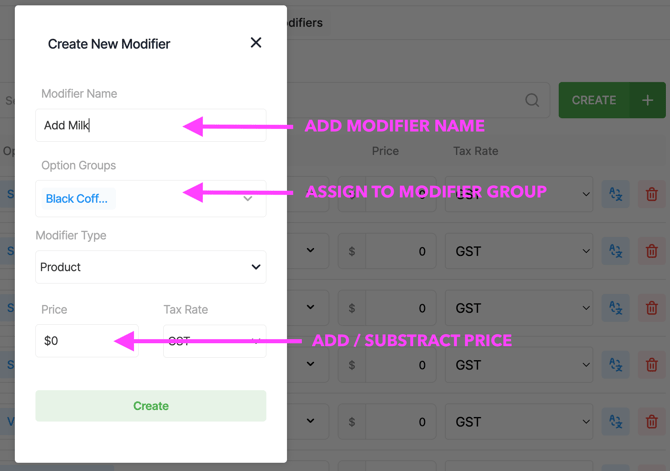Click the translate icon in the fourth row

pyautogui.click(x=616, y=365)
